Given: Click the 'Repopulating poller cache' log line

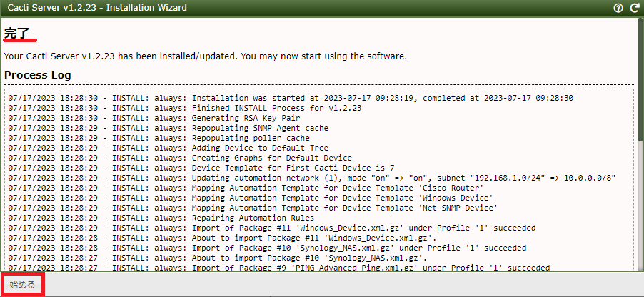Looking at the screenshot, I should click(159, 138).
